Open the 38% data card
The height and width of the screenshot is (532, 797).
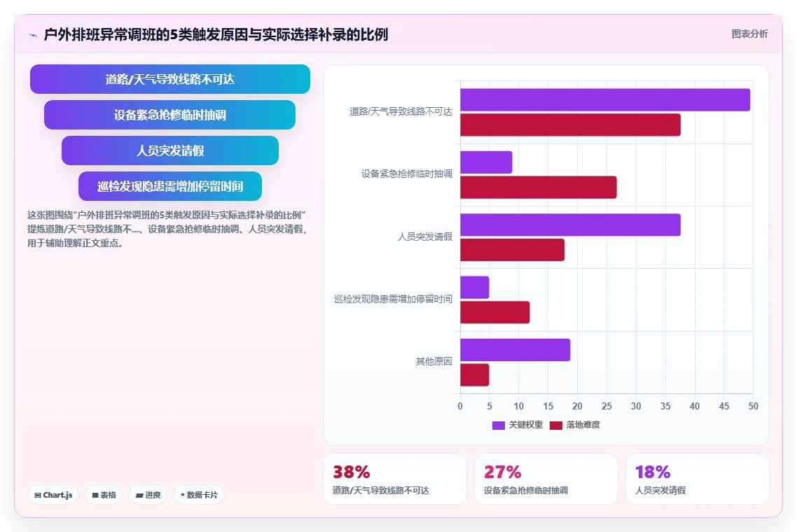tap(395, 479)
